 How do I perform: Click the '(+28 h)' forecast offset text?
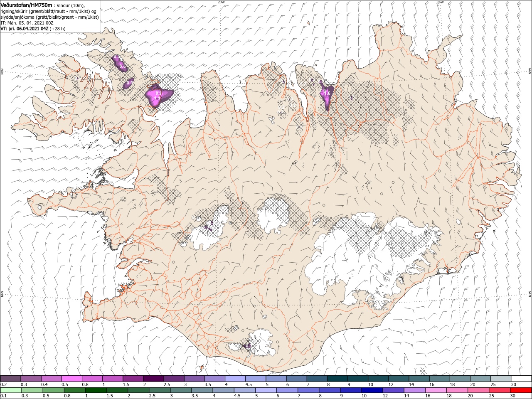tap(58, 29)
